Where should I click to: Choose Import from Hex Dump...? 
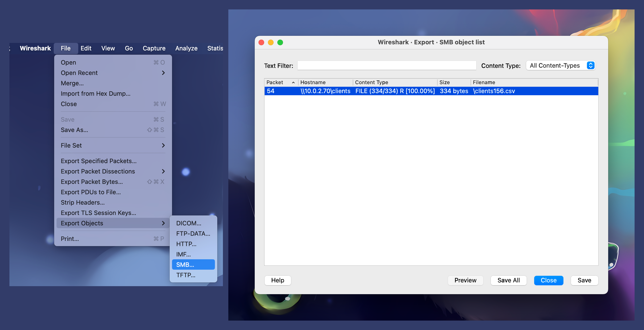point(113,94)
